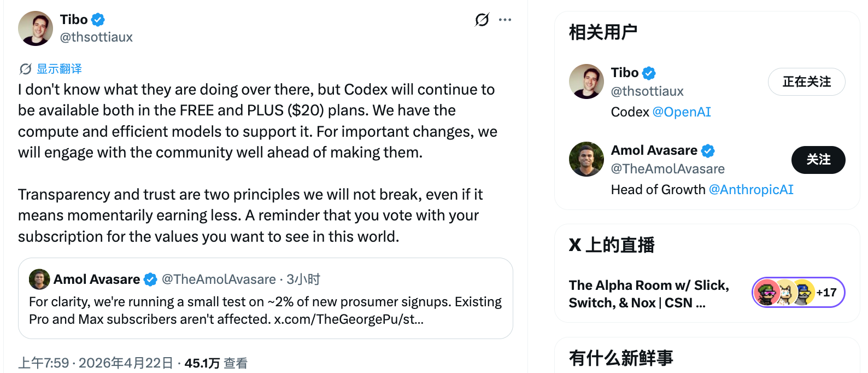This screenshot has width=868, height=373.
Task: Show translation via 显示翻译 link
Action: 59,69
